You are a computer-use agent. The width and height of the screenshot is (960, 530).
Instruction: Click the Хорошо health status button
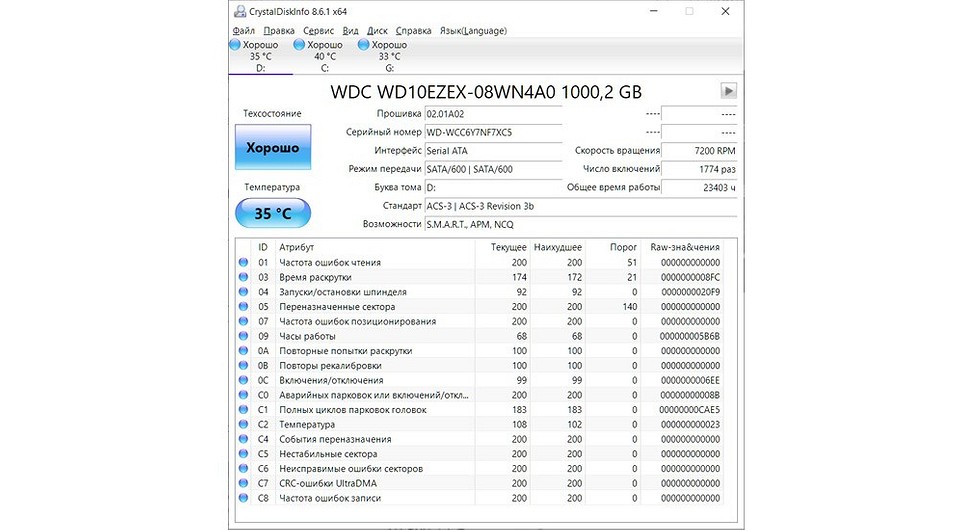tap(273, 147)
